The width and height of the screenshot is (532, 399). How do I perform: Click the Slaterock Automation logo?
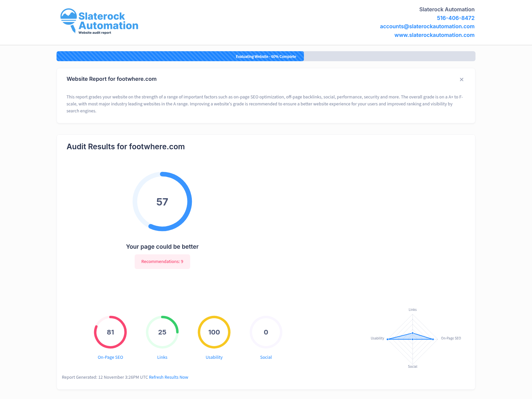click(x=99, y=21)
